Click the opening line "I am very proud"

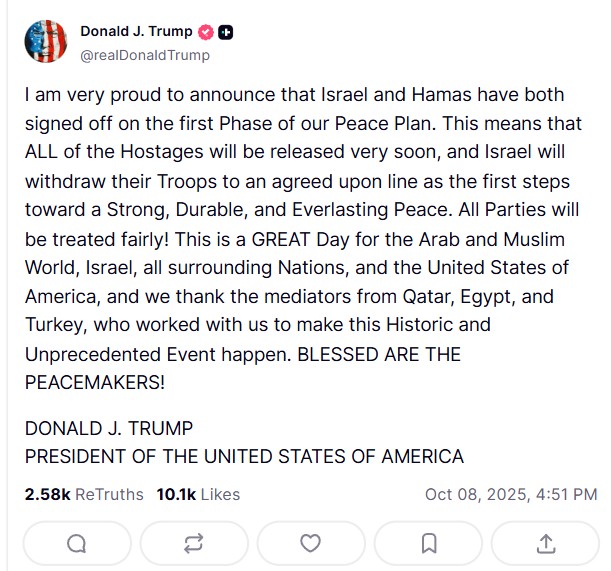tap(90, 94)
